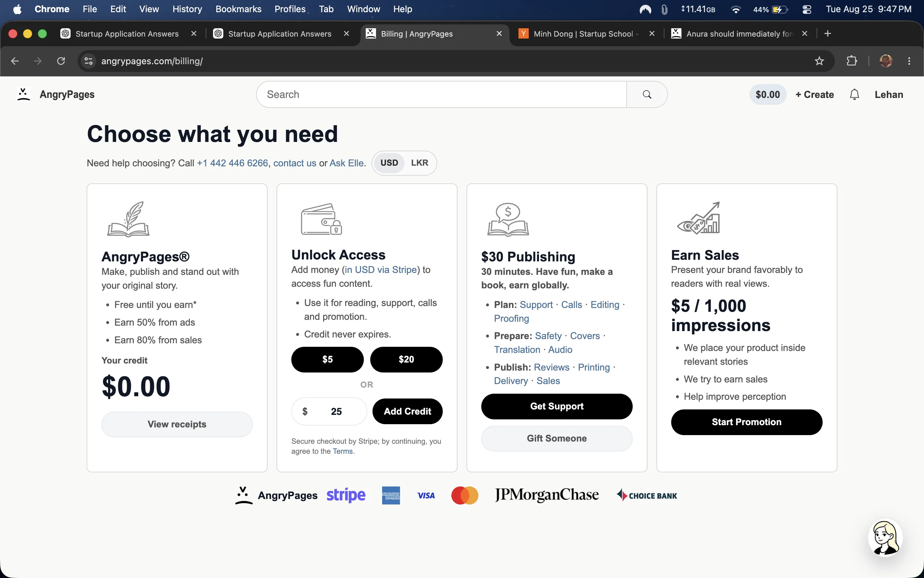Screen dimensions: 924x578
Task: Open macOS Control Center icon
Action: (806, 10)
